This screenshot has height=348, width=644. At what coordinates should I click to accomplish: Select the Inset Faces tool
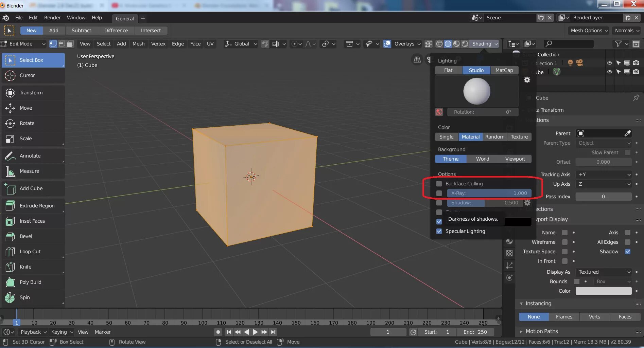[33, 221]
